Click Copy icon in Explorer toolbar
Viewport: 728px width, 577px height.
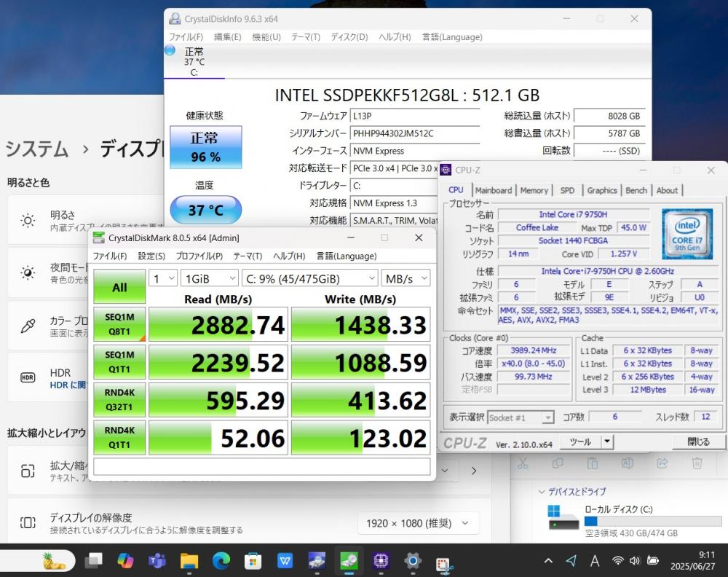click(558, 463)
